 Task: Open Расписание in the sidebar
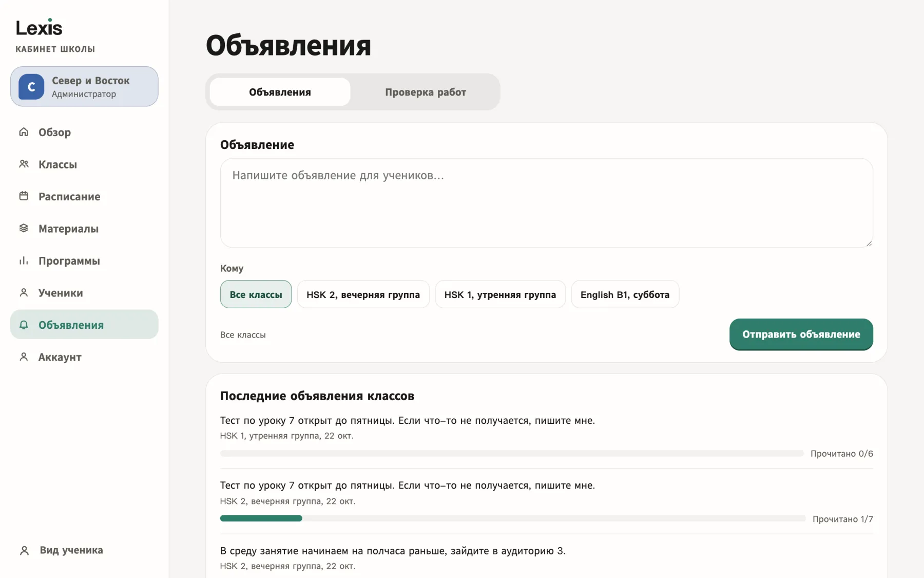tap(84, 196)
